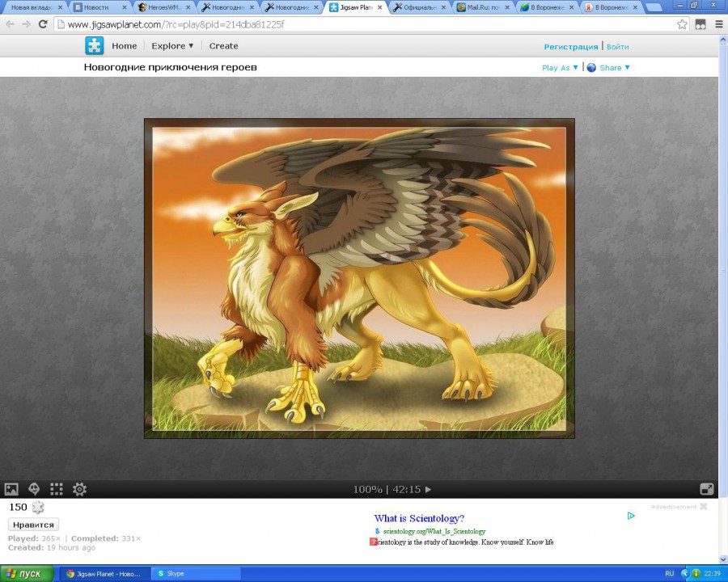The height and width of the screenshot is (582, 728).
Task: Open the Create page
Action: (223, 46)
